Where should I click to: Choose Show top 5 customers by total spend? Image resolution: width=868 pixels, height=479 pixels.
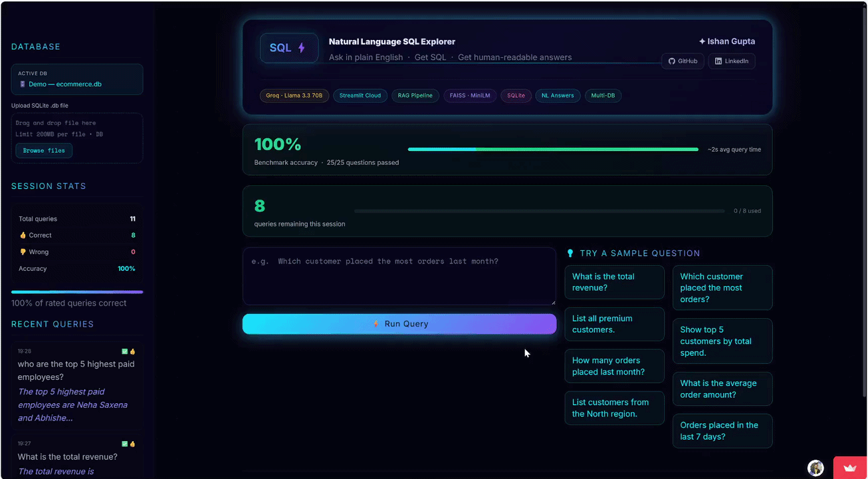coord(722,341)
